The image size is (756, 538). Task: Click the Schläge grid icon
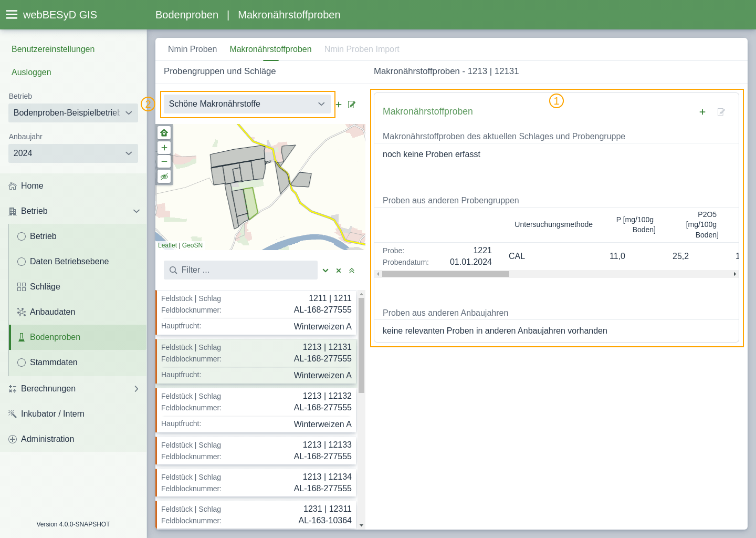click(22, 287)
